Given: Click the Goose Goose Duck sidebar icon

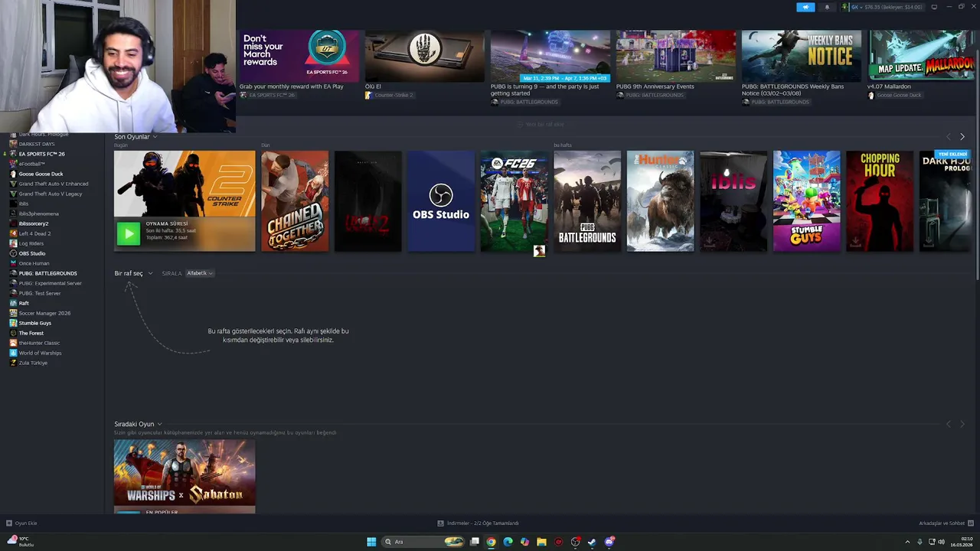Looking at the screenshot, I should (13, 174).
